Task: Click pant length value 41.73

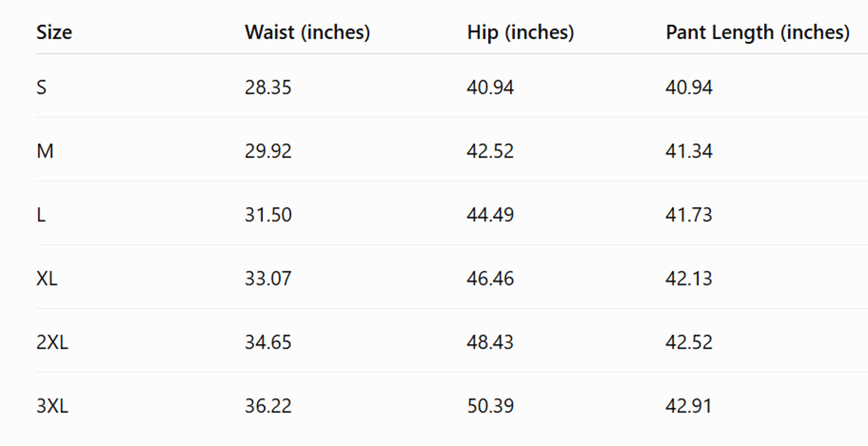Action: point(689,215)
